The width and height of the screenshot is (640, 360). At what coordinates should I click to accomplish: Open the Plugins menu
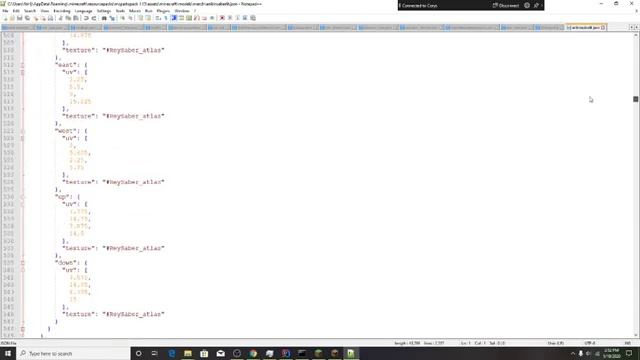(x=163, y=11)
